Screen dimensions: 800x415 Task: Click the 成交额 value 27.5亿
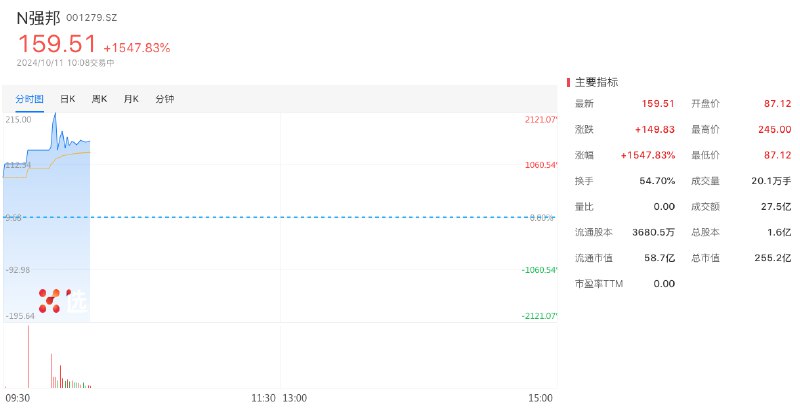pyautogui.click(x=776, y=207)
